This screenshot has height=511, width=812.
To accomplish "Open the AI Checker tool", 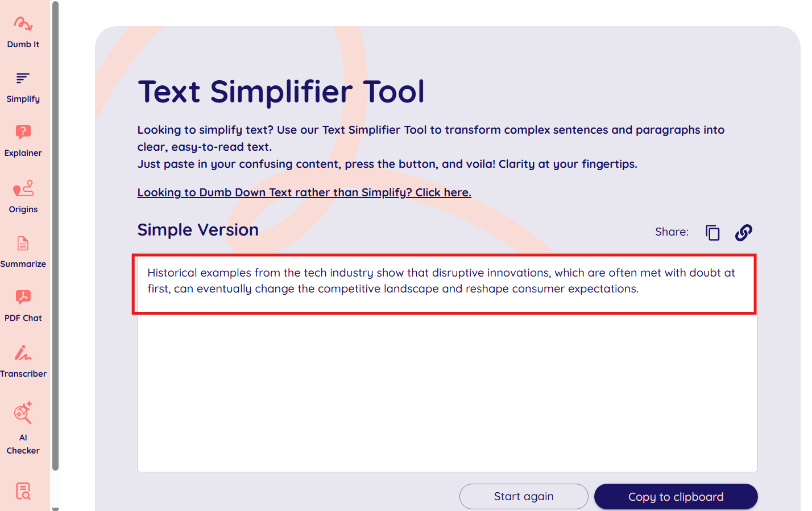I will click(x=23, y=428).
